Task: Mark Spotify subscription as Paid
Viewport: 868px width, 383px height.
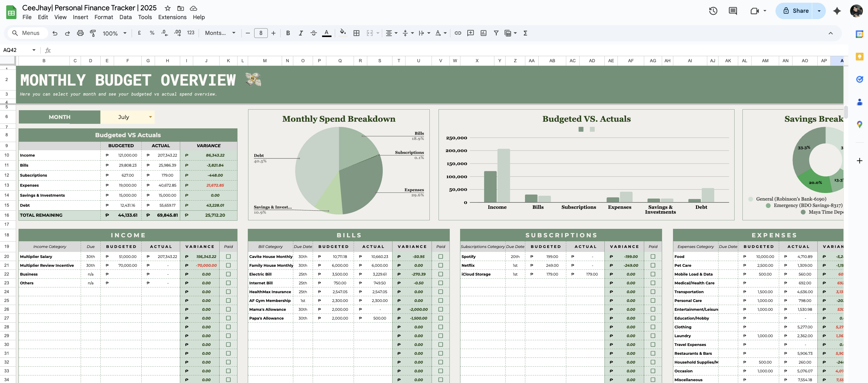Action: pyautogui.click(x=653, y=256)
